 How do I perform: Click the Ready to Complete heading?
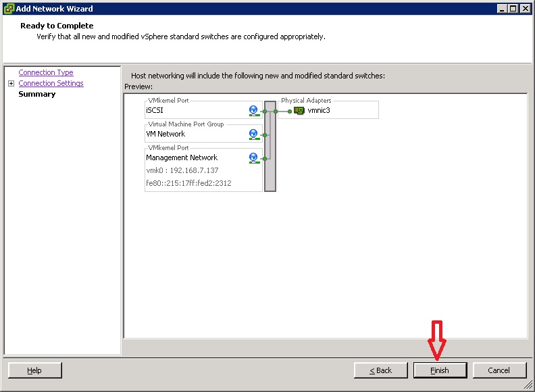click(x=57, y=26)
